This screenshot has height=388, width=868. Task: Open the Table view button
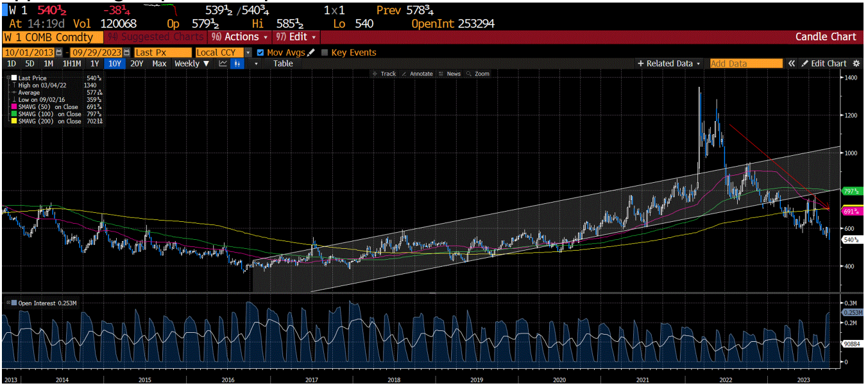click(282, 63)
